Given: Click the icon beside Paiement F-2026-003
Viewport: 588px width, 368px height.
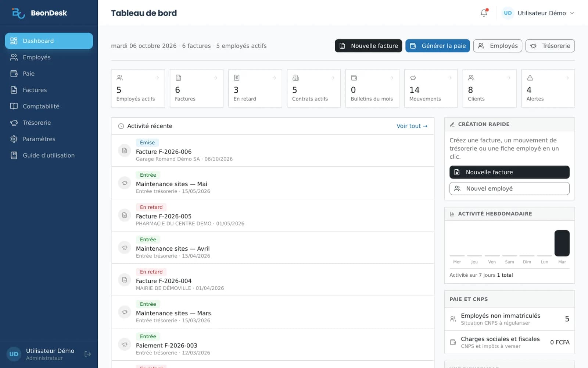Looking at the screenshot, I should pos(125,344).
